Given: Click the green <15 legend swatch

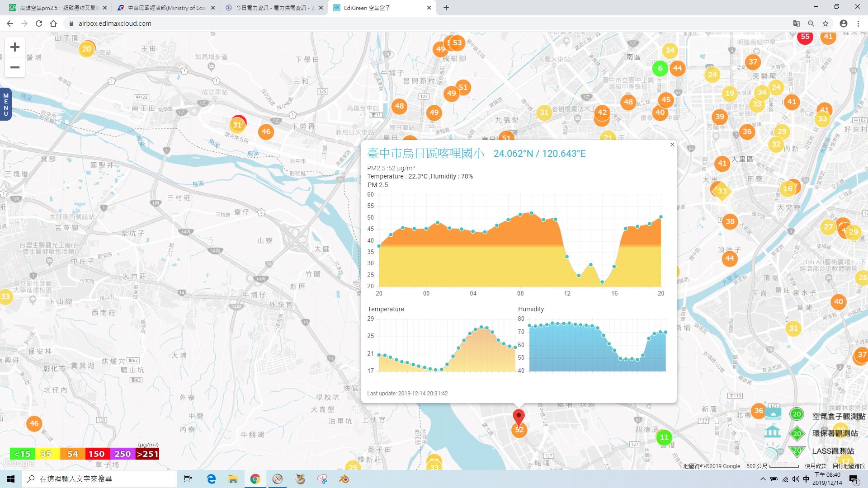Looking at the screenshot, I should tap(22, 454).
